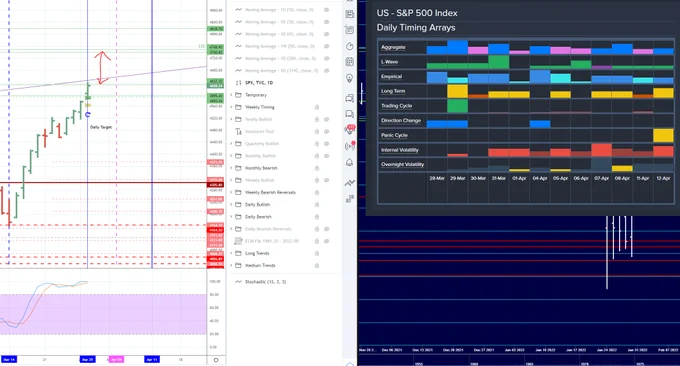Screen dimensions: 680x366
Task: Toggle visibility eye of Quarterly Bullish folder
Action: (327, 144)
